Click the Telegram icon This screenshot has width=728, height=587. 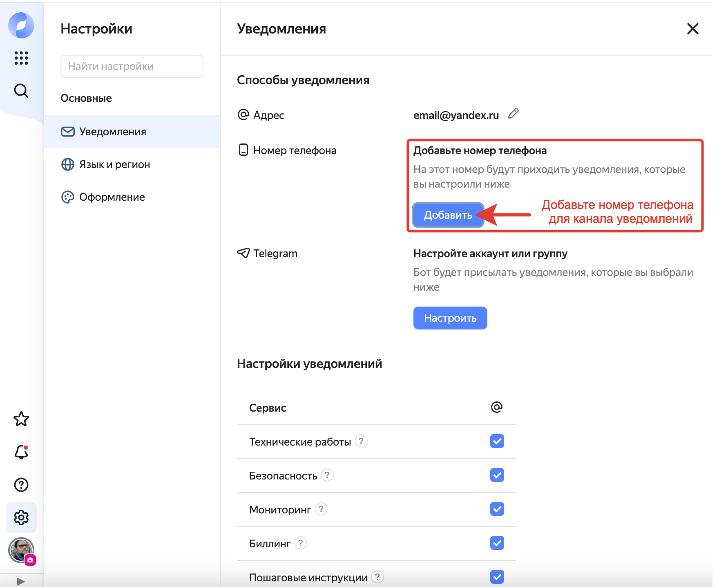coord(243,253)
